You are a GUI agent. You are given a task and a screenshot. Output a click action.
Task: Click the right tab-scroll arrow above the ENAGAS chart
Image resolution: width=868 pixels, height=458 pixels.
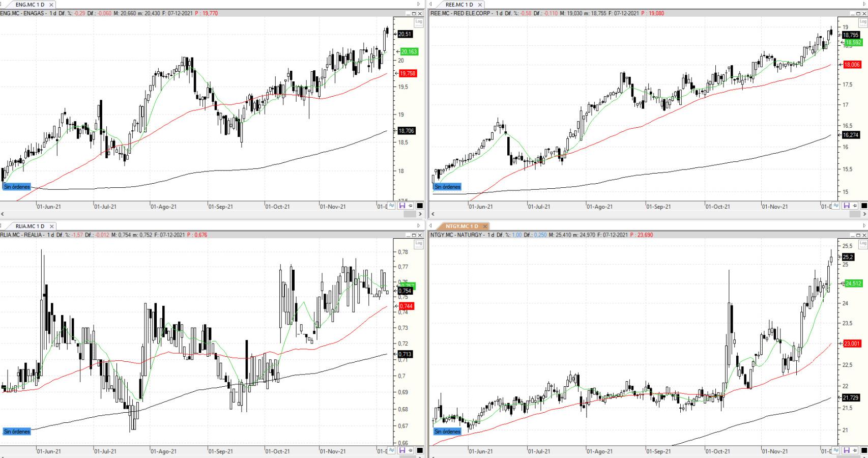click(x=419, y=5)
